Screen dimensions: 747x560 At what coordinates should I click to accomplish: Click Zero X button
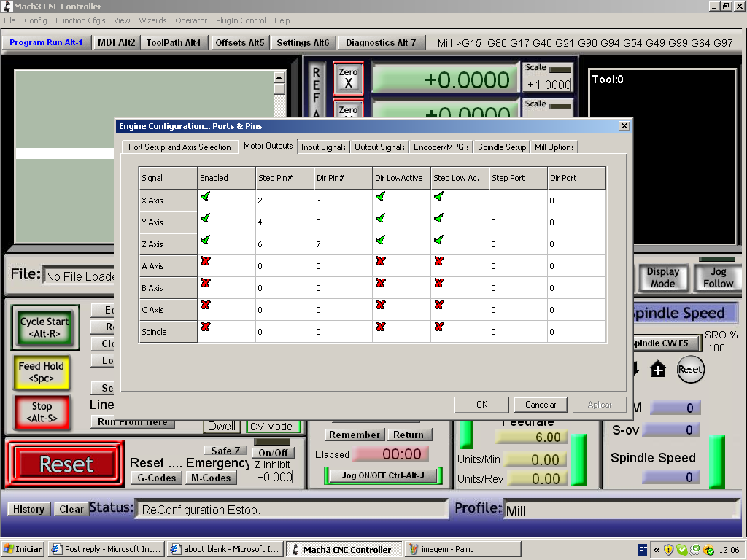pyautogui.click(x=348, y=78)
